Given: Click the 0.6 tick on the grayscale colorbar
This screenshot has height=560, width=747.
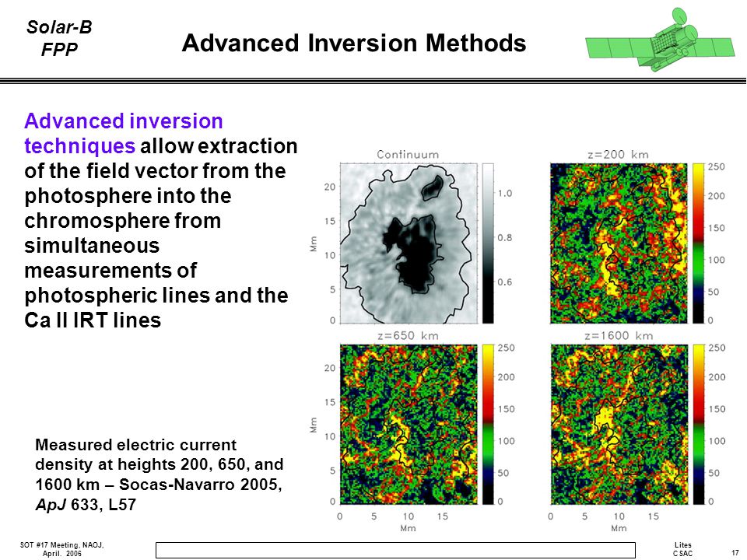Looking at the screenshot, I should click(x=505, y=282).
